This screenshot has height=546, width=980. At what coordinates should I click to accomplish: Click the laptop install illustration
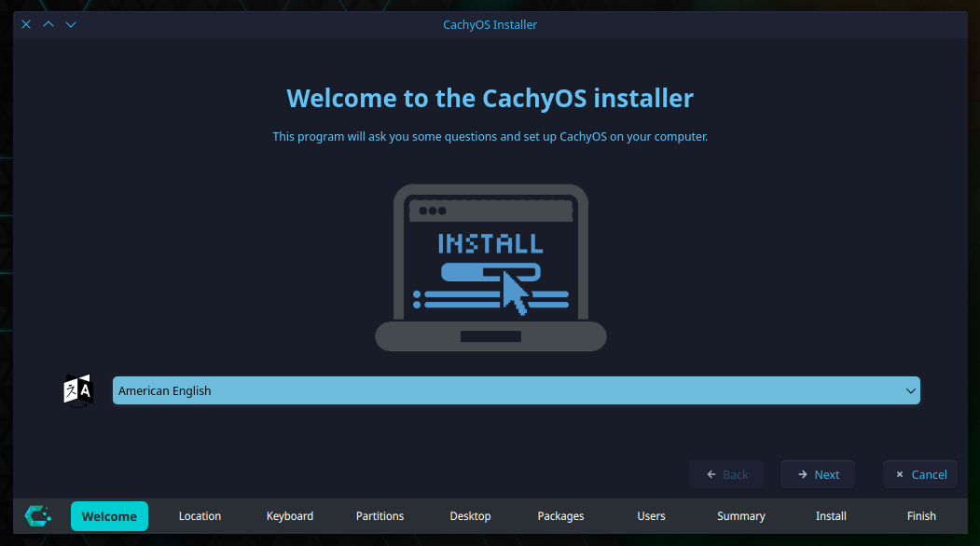(x=490, y=267)
